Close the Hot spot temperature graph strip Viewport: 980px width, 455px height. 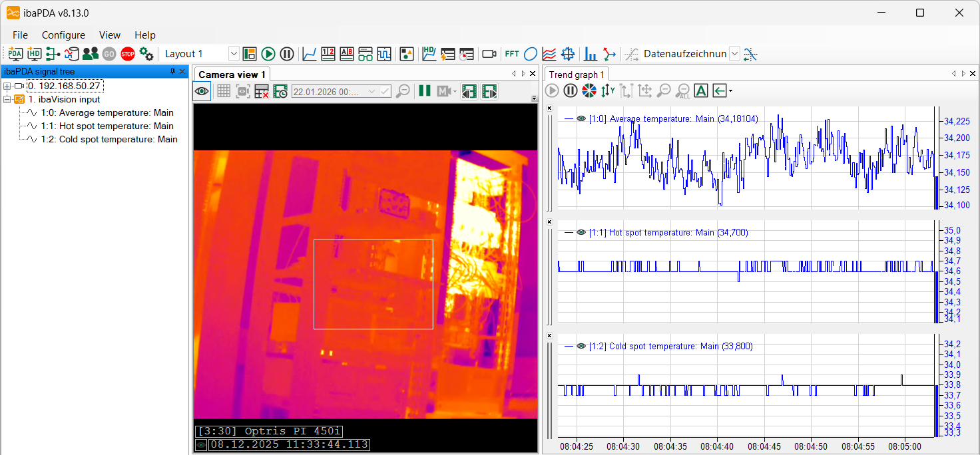click(x=549, y=222)
